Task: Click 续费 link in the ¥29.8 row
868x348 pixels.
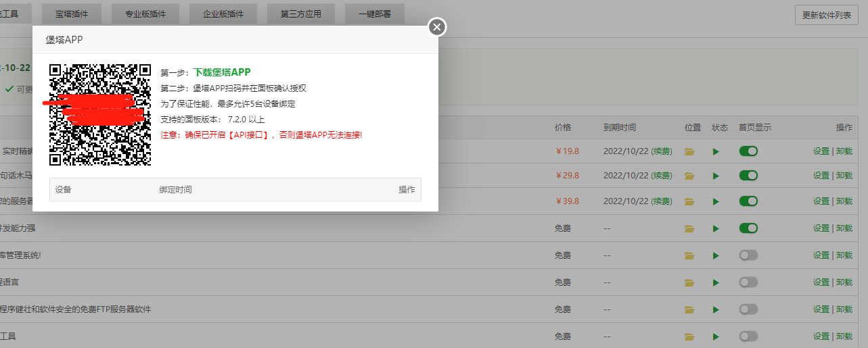Action: tap(662, 176)
